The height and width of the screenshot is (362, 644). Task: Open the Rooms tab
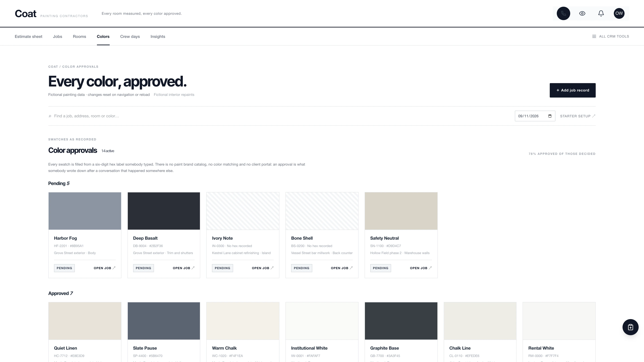79,37
